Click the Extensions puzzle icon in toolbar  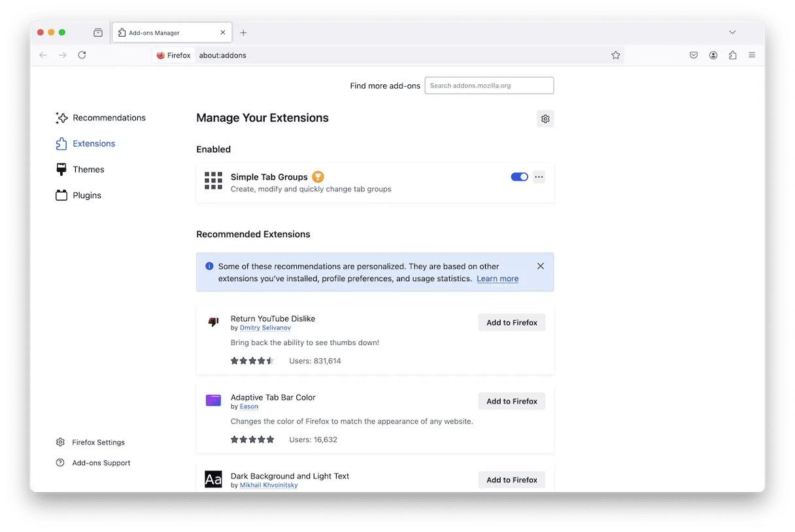732,56
